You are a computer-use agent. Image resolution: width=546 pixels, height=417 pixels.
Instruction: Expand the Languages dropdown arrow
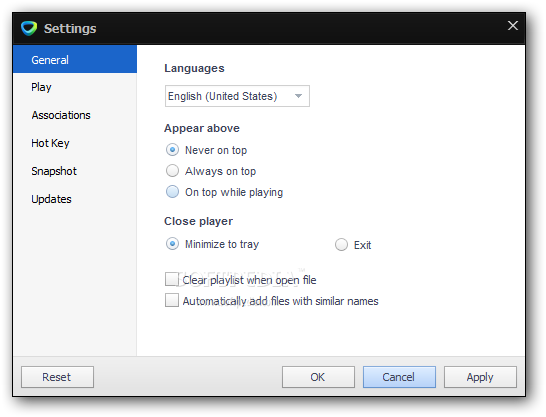pyautogui.click(x=298, y=96)
